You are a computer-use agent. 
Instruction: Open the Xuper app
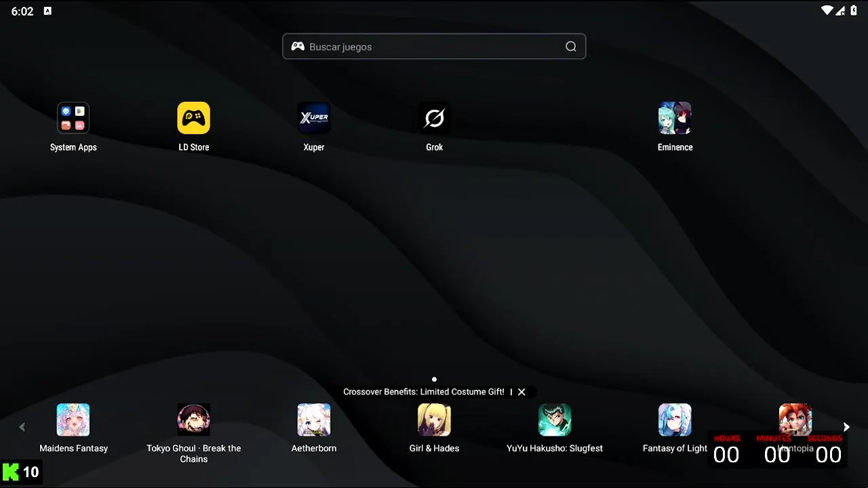314,118
